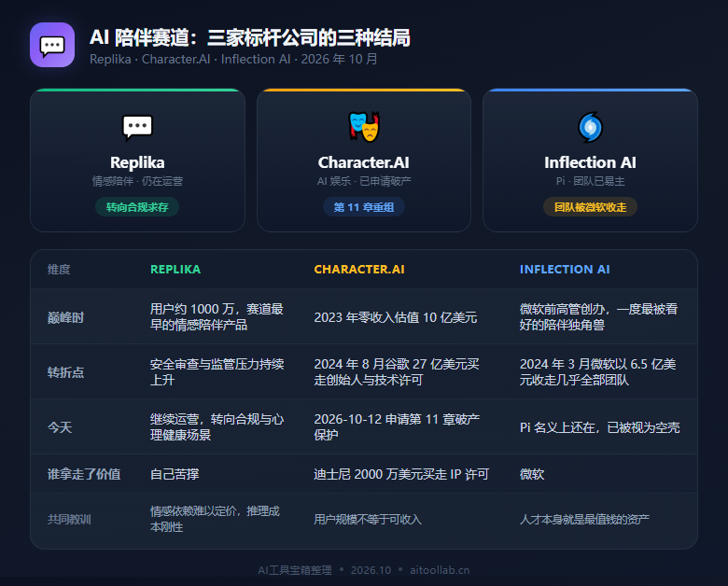The height and width of the screenshot is (586, 728).
Task: Click the cell 2023 年零收入估值 10 亿美元
Action: pyautogui.click(x=396, y=317)
